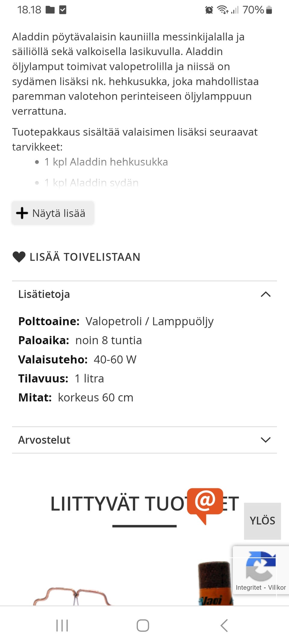Select the recent apps navigation key
Image resolution: width=289 pixels, height=644 pixels.
click(61, 625)
